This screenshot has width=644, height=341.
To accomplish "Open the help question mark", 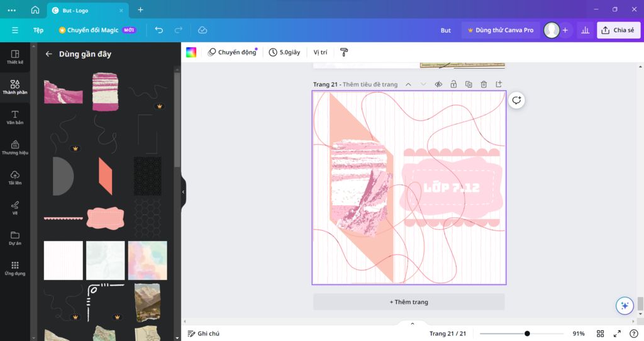I will 634,333.
